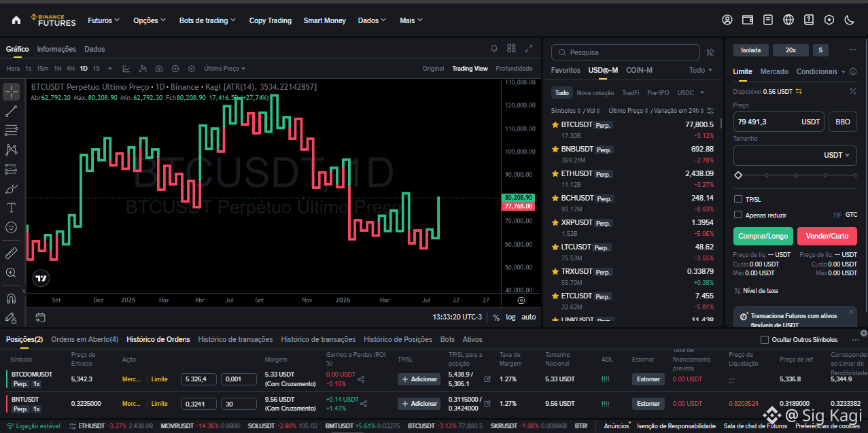Select the brush drawing tool
Viewport: 868px width, 433px height.
[x=11, y=188]
